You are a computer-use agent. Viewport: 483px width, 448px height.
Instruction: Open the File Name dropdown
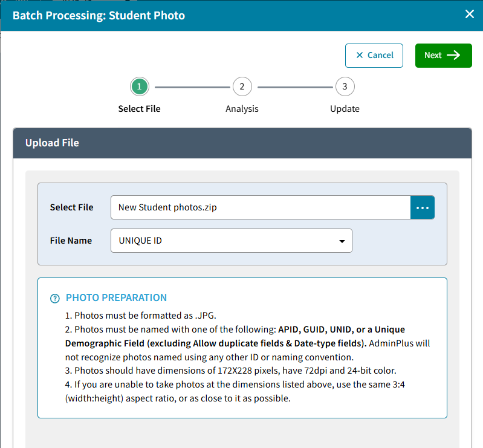(x=232, y=241)
